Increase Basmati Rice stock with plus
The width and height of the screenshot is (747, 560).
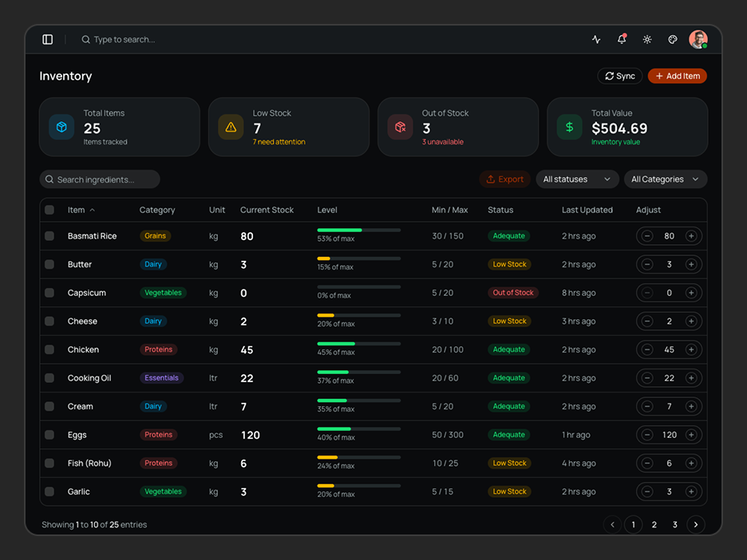click(x=691, y=235)
